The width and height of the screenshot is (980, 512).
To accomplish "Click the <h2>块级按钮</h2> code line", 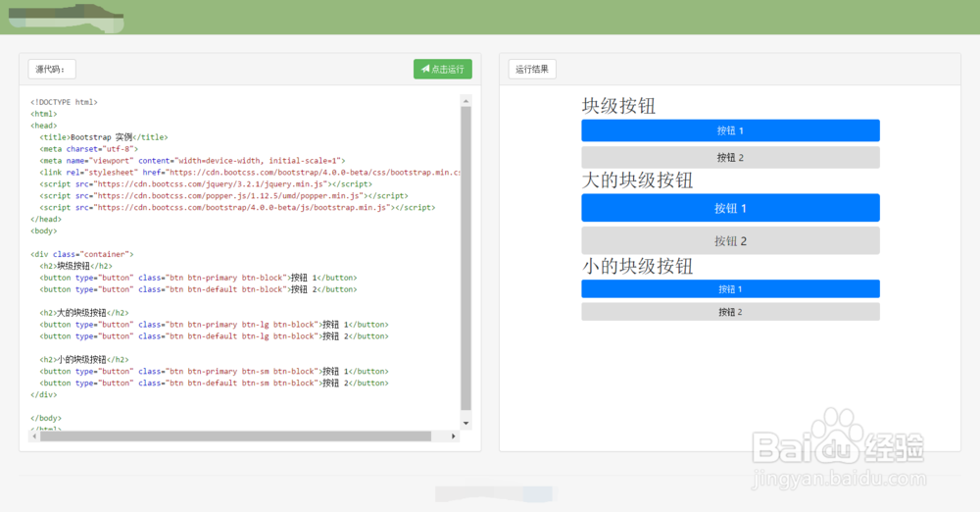I will [76, 266].
